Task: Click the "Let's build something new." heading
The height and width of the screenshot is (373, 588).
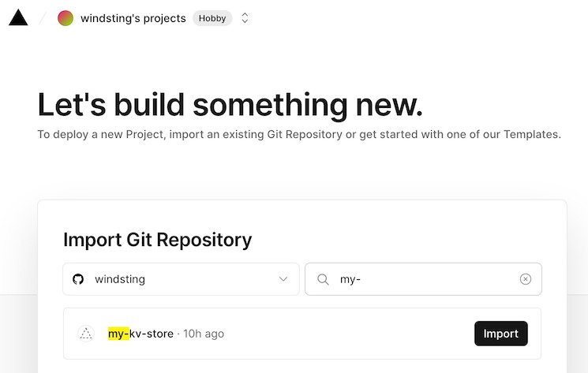Action: point(230,105)
